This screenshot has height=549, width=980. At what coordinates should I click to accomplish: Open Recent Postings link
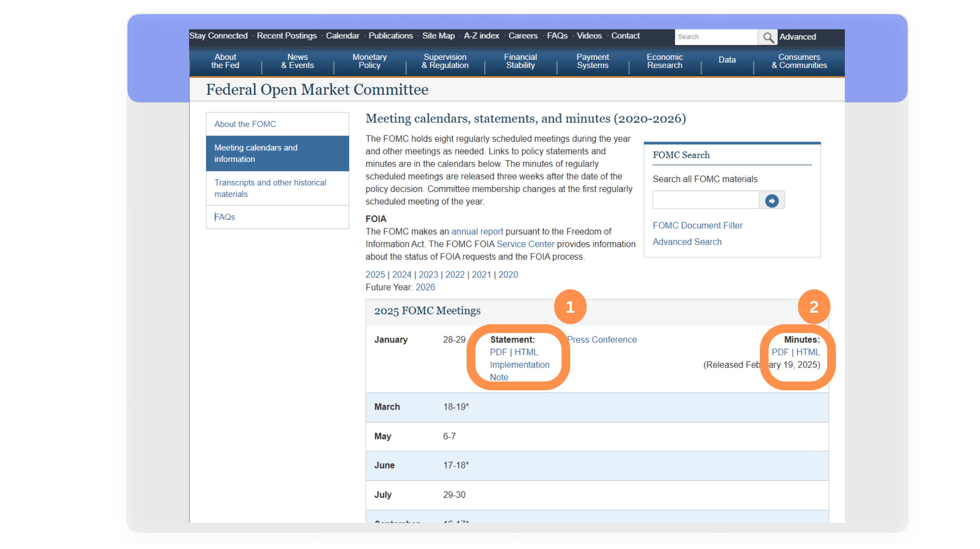tap(287, 36)
